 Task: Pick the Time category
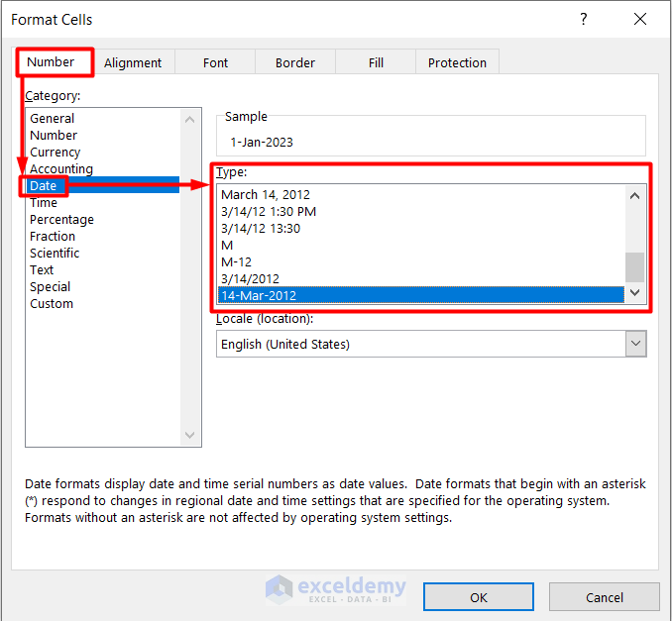pyautogui.click(x=103, y=203)
